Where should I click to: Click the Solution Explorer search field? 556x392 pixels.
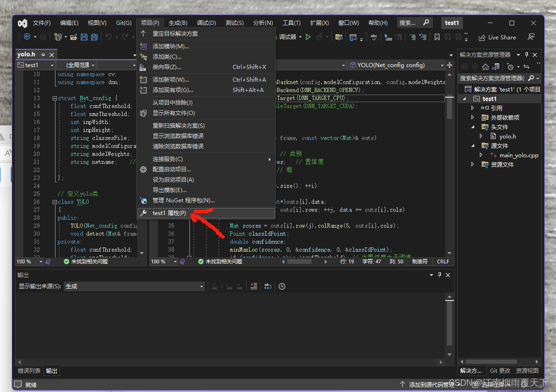pyautogui.click(x=492, y=78)
